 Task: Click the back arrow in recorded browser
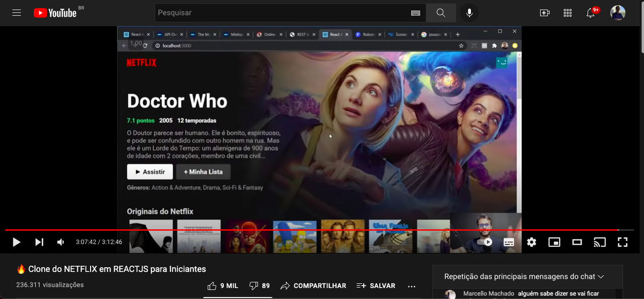tap(124, 46)
